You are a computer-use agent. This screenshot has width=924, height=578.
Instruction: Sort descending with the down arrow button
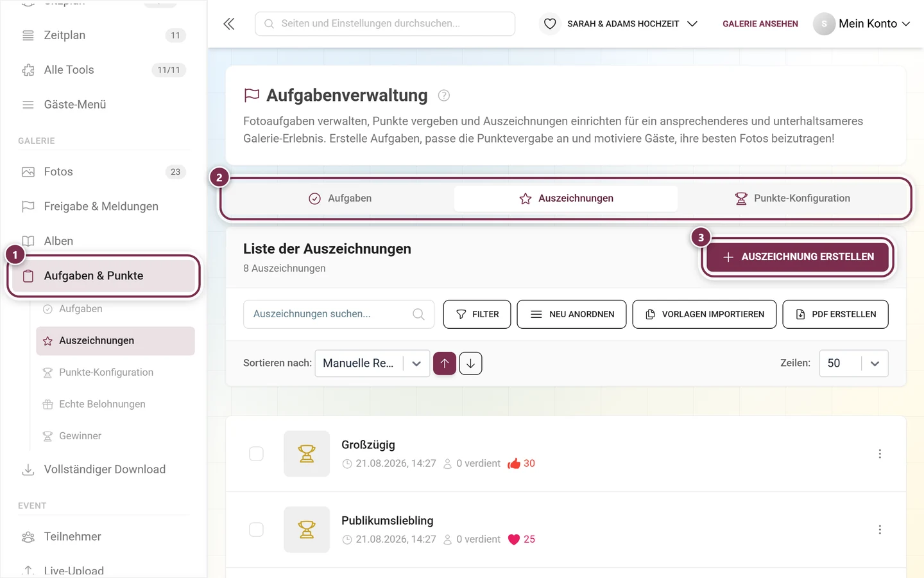pyautogui.click(x=470, y=363)
